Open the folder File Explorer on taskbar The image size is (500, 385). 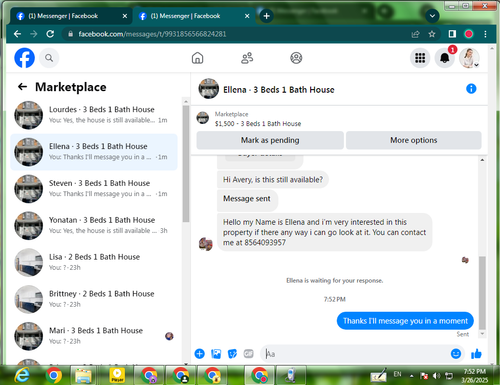click(x=83, y=376)
